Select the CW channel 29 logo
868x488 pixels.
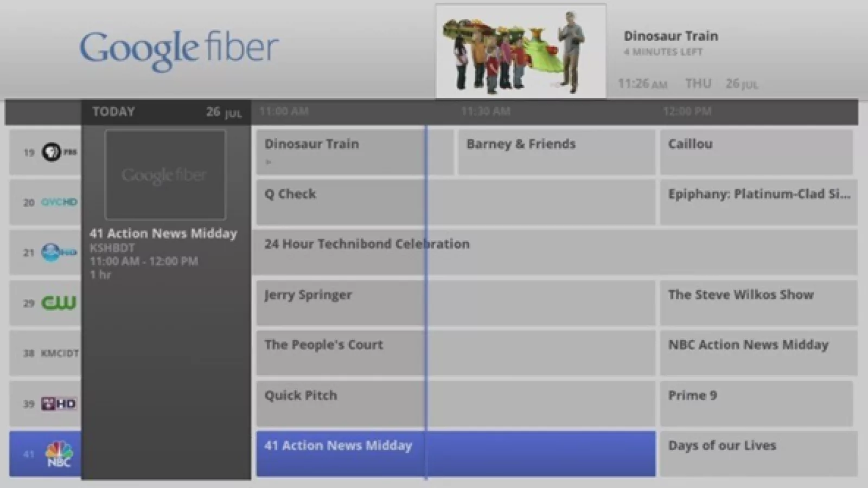point(59,303)
